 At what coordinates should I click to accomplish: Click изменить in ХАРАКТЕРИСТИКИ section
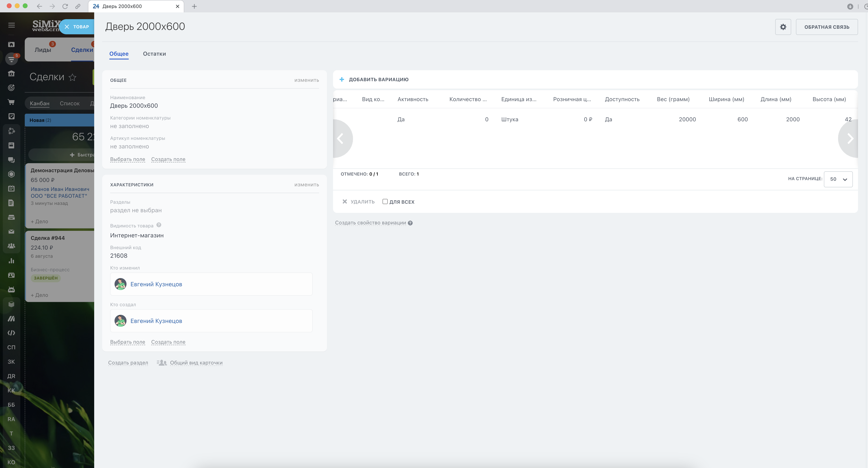tap(306, 185)
